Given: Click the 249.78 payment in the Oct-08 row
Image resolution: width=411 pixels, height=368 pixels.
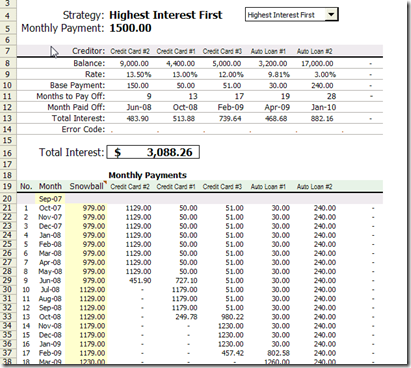Looking at the screenshot, I should [186, 317].
